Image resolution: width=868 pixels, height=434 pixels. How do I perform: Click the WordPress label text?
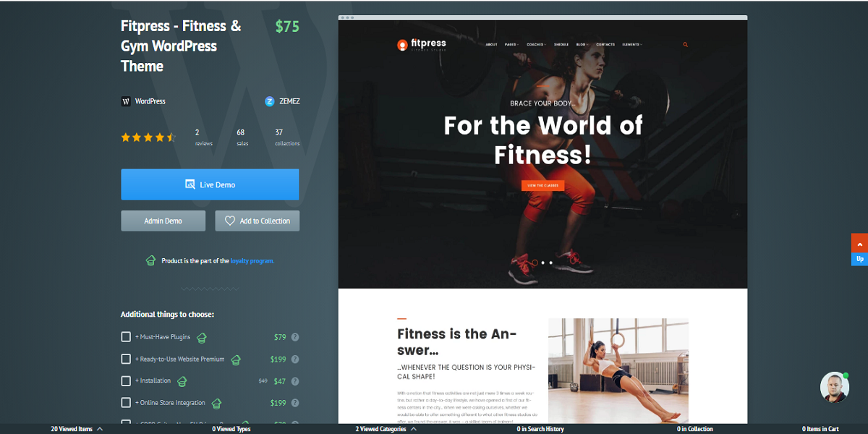coord(150,102)
